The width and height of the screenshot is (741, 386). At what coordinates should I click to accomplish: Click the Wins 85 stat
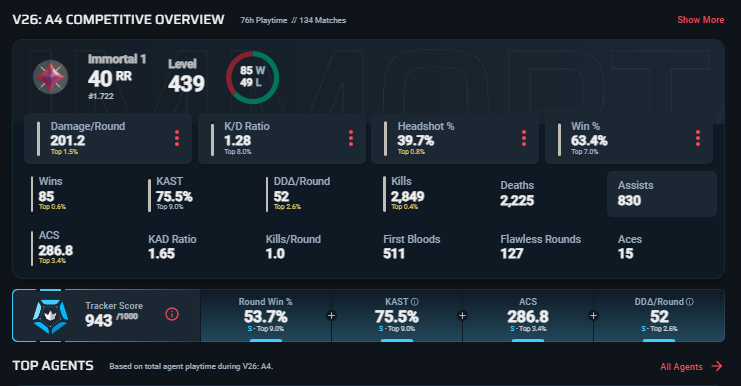pyautogui.click(x=49, y=194)
